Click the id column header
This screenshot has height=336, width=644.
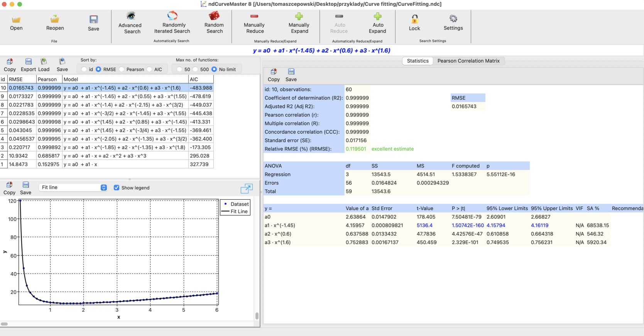(x=3, y=79)
